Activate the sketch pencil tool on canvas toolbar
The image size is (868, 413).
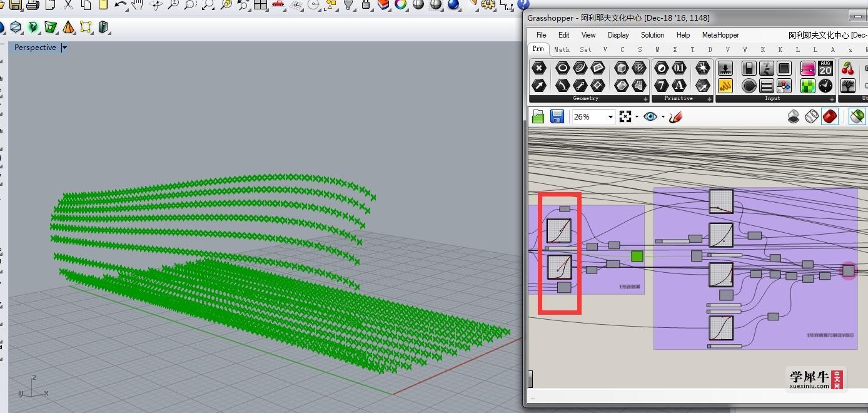pyautogui.click(x=675, y=117)
